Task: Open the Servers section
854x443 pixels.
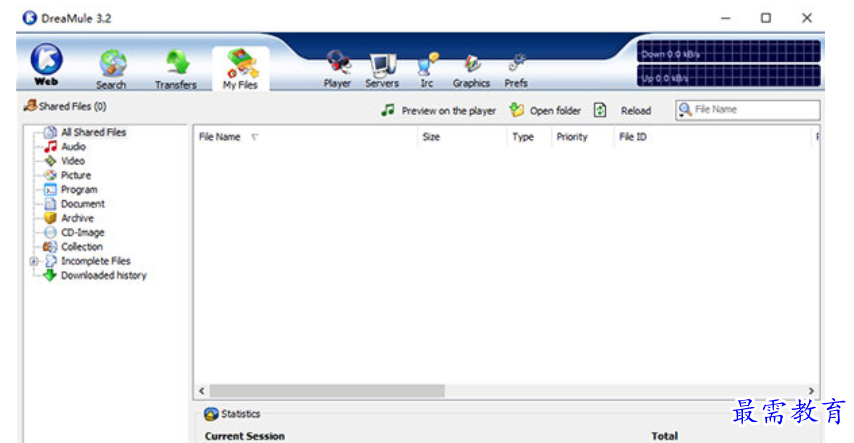Action: 382,69
